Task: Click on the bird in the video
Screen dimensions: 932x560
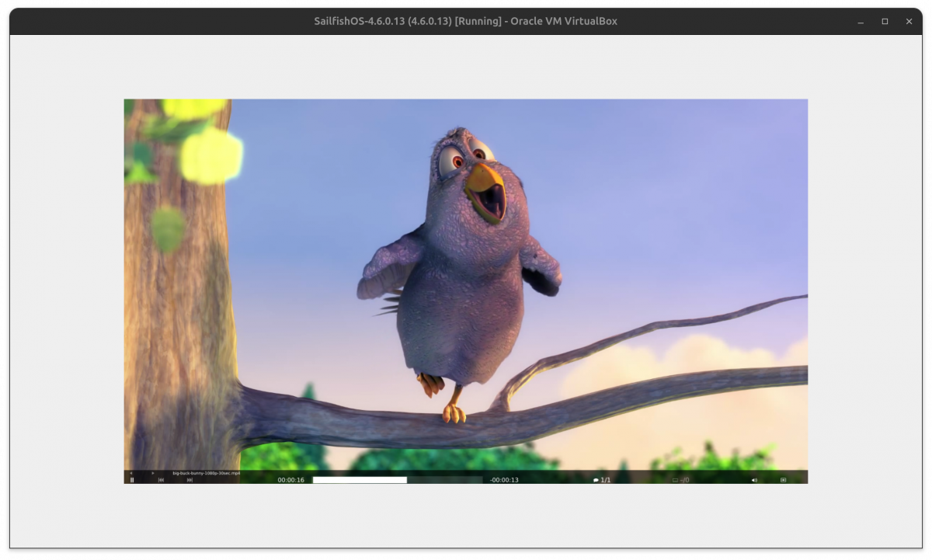Action: click(458, 295)
